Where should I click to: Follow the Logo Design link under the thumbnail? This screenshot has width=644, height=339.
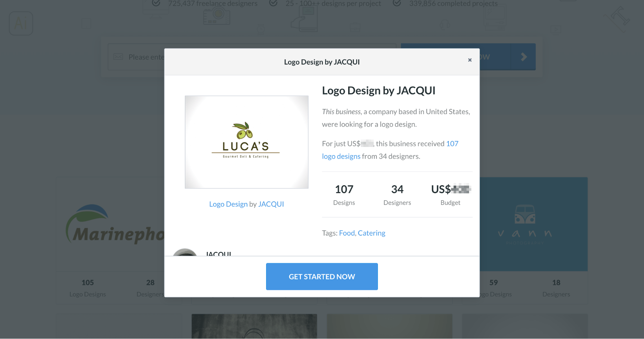(x=228, y=204)
